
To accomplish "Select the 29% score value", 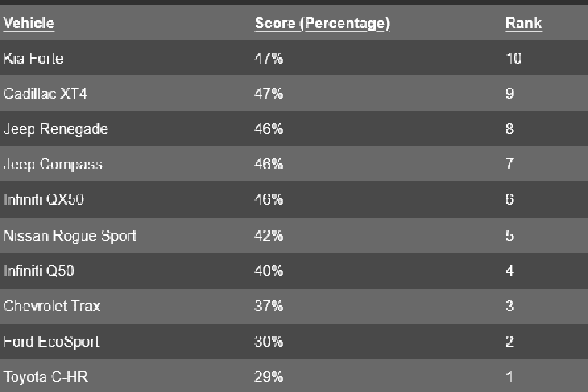I will tap(269, 377).
